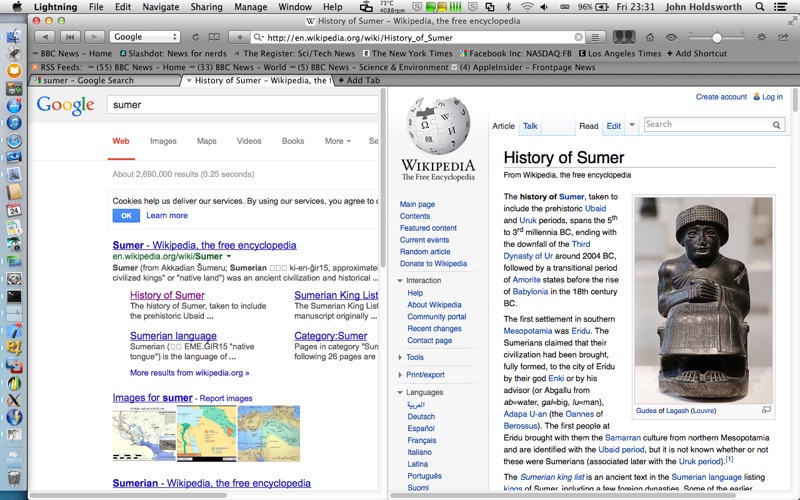Adjust the zoom slider knob in toolbar
The width and height of the screenshot is (800, 500).
(717, 37)
